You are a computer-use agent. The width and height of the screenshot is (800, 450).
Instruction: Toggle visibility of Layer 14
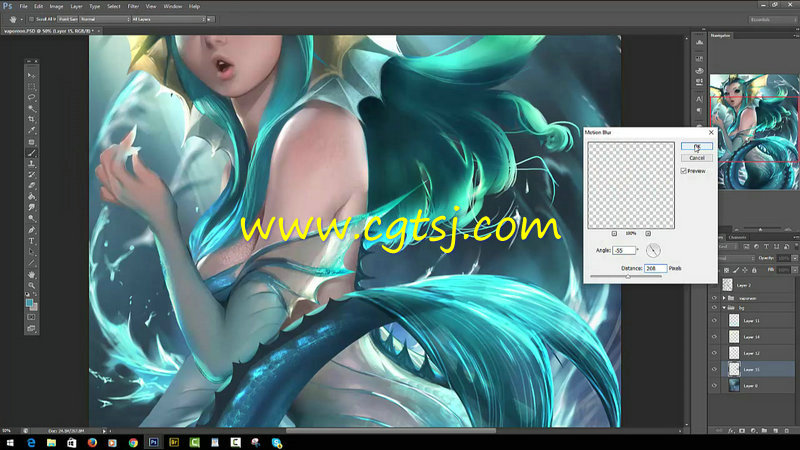coord(714,337)
